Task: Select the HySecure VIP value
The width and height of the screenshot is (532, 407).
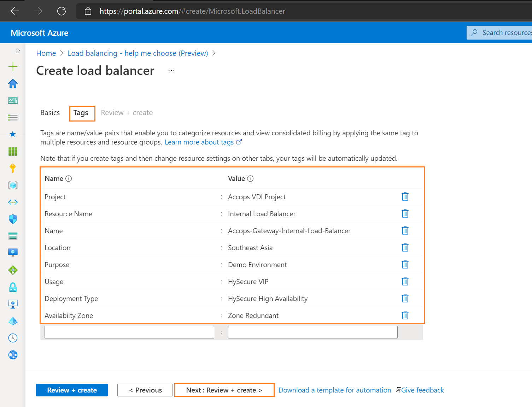Action: (x=248, y=282)
